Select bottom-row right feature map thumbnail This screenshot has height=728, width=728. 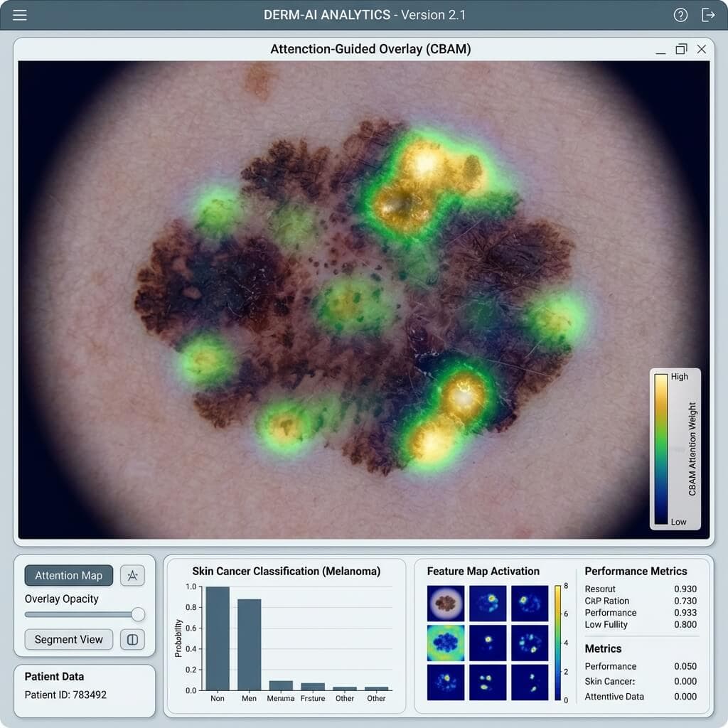pyautogui.click(x=530, y=682)
